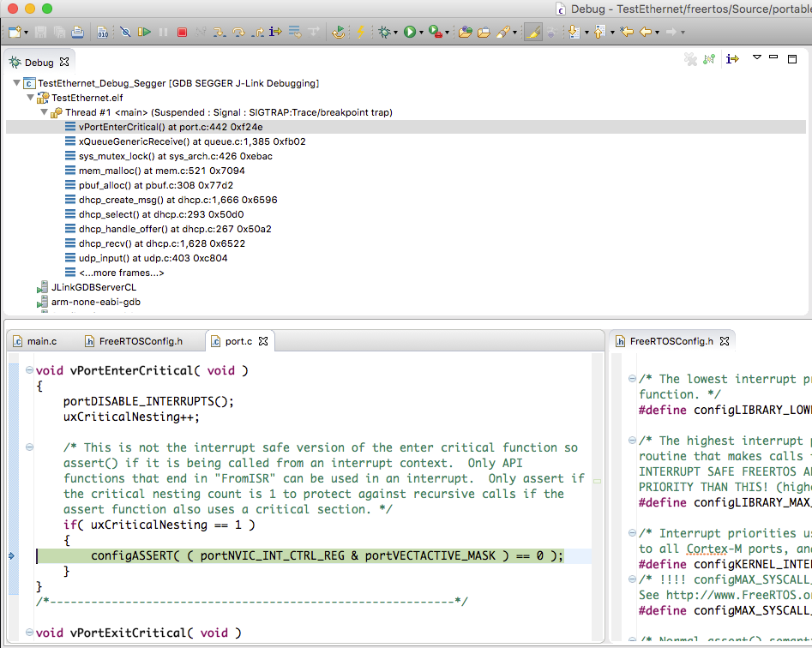The width and height of the screenshot is (812, 648).
Task: Click the Search flashlight toolbar icon
Action: [x=502, y=32]
